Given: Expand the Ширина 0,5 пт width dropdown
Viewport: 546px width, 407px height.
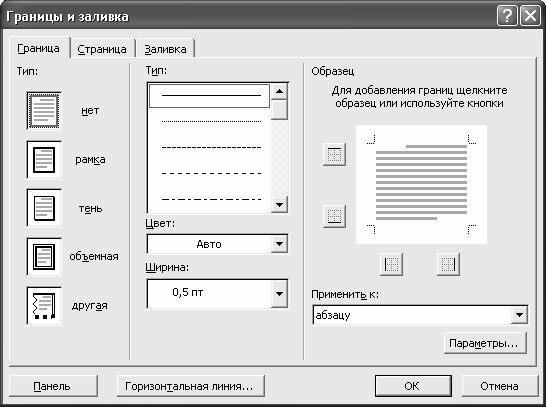Looking at the screenshot, I should [279, 294].
